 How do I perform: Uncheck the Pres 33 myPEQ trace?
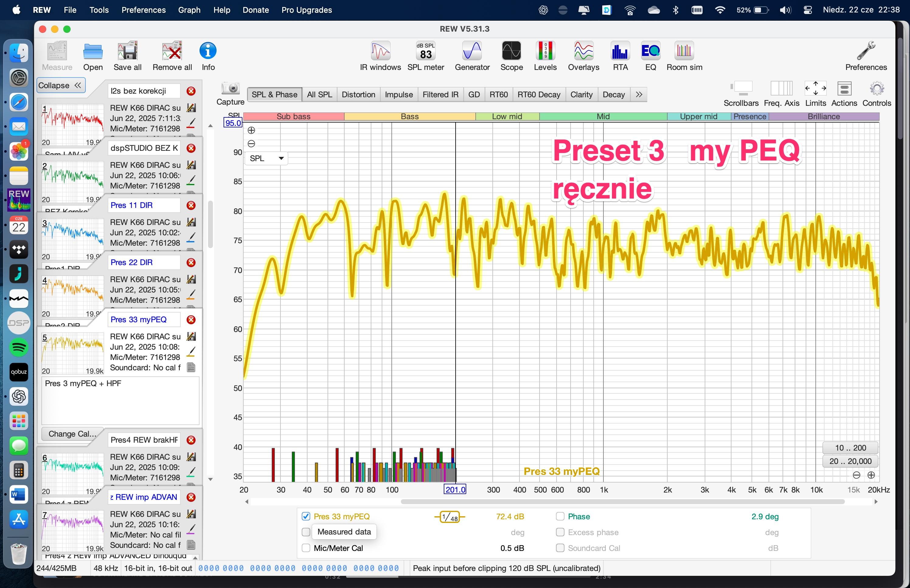pos(306,516)
